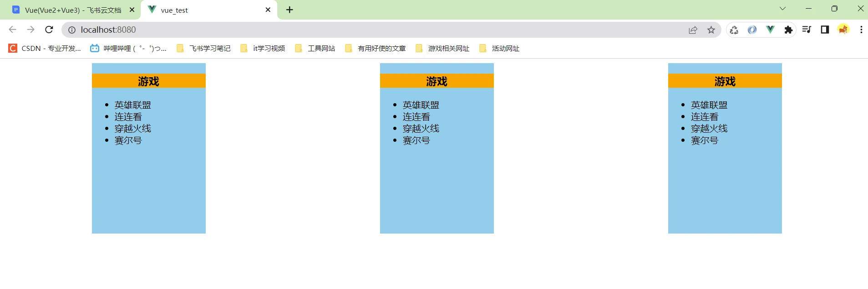Screen dimensions: 868x289
Task: Open a new browser tab
Action: [x=289, y=10]
